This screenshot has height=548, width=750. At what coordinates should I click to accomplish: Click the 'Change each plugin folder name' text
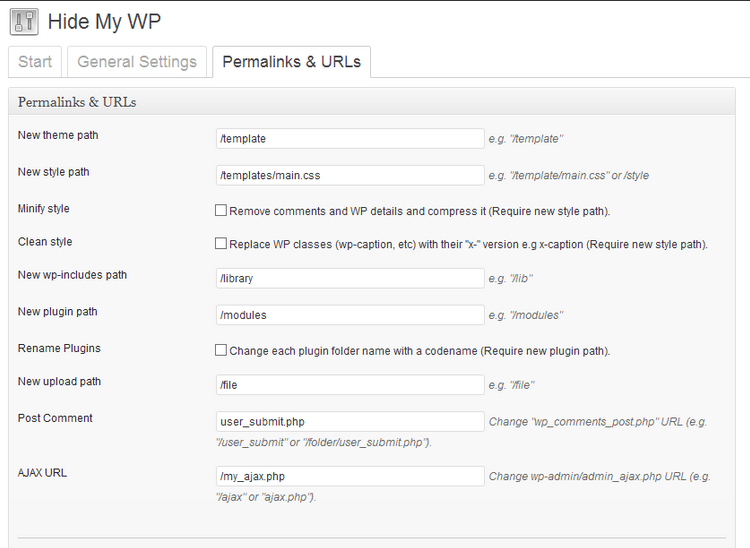tap(419, 351)
